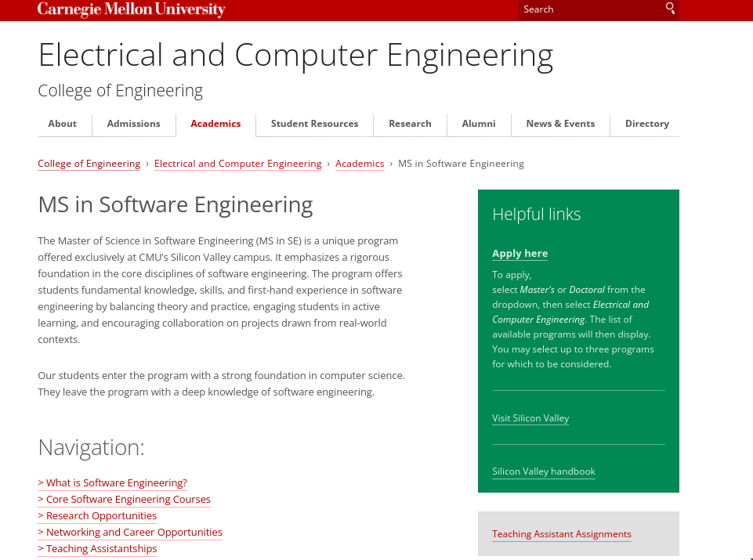Type in the Search input field
Screen dimensions: 753x560
[x=588, y=9]
